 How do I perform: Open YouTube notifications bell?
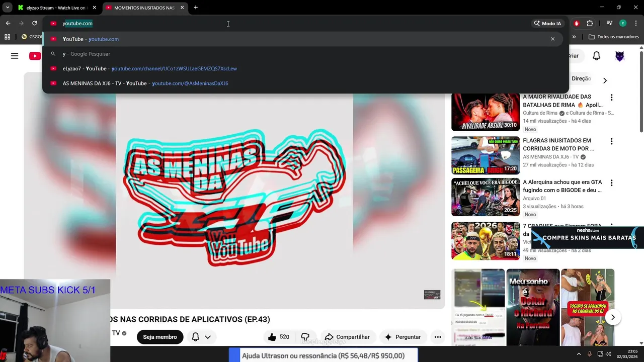pyautogui.click(x=596, y=56)
